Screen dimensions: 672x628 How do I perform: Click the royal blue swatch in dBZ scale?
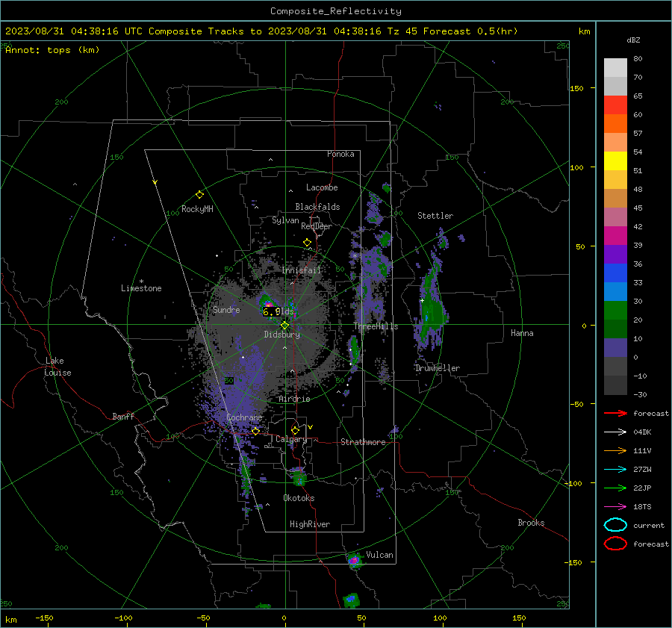[x=615, y=273]
